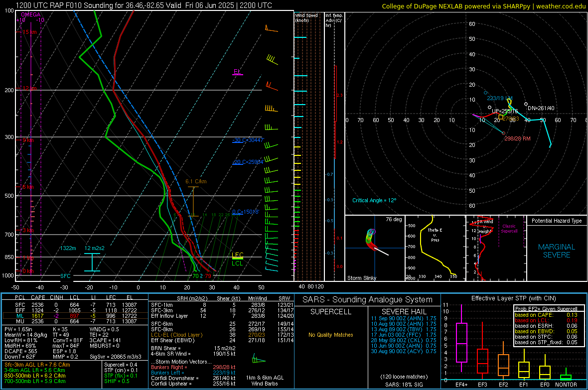Image resolution: width=588 pixels, height=390 pixels.
Task: Click the Inf. Temp. Adv. panel header
Action: click(x=334, y=20)
